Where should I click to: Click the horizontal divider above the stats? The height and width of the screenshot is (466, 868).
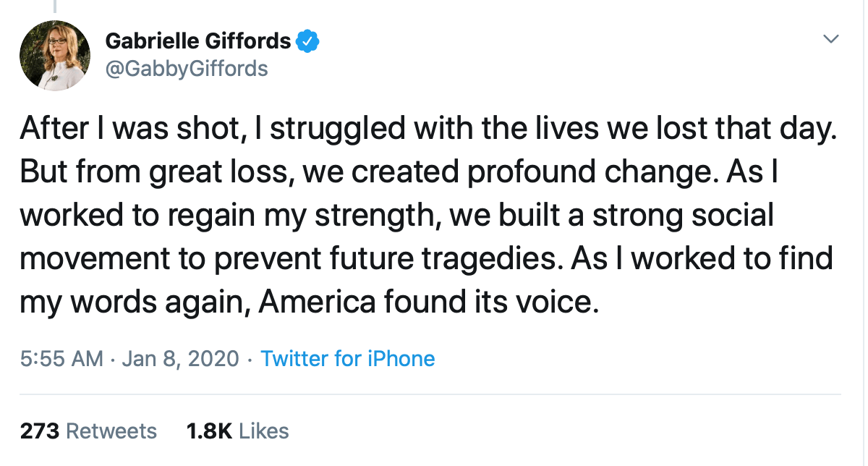tap(434, 395)
